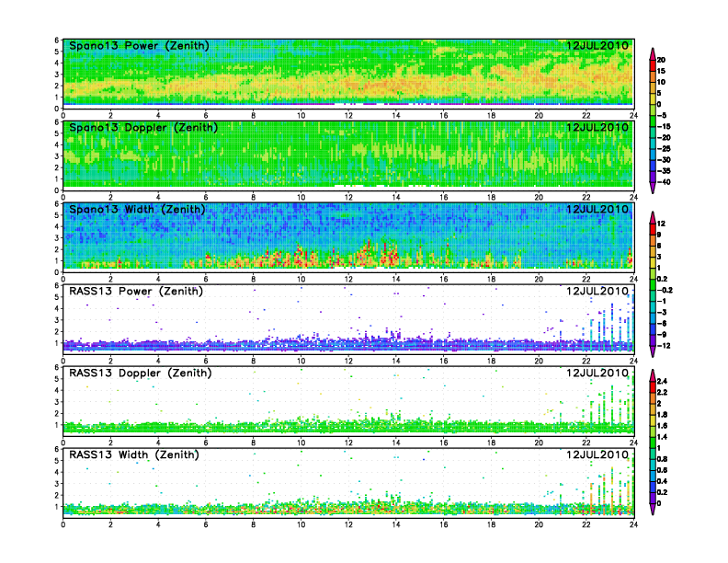Click the RASS13 Doppler (Zenith) plot title
Viewport: 728px width, 563px height.
[141, 373]
